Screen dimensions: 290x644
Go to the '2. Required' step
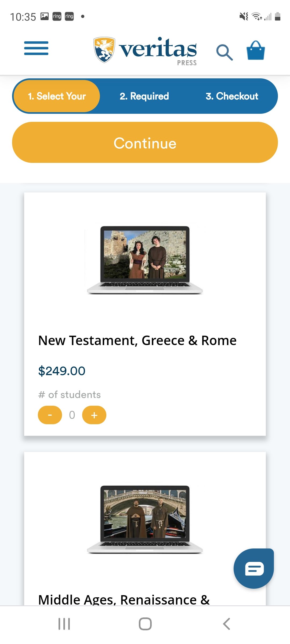[144, 96]
